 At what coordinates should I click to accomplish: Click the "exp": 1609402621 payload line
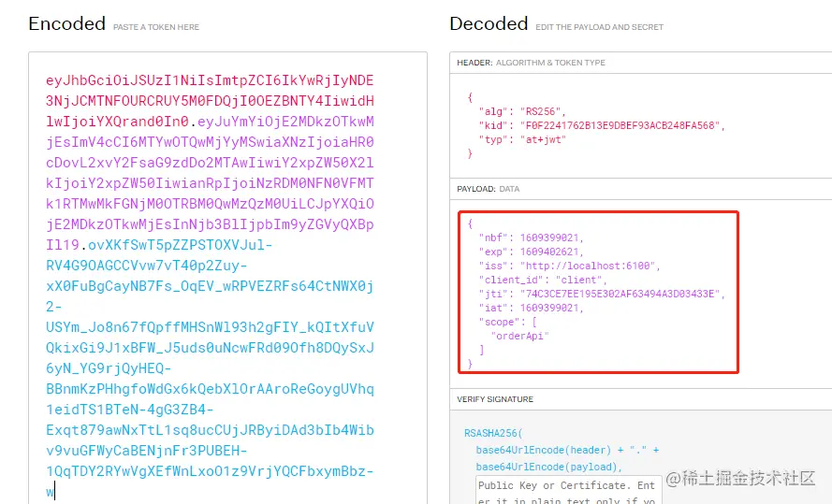[x=531, y=252]
